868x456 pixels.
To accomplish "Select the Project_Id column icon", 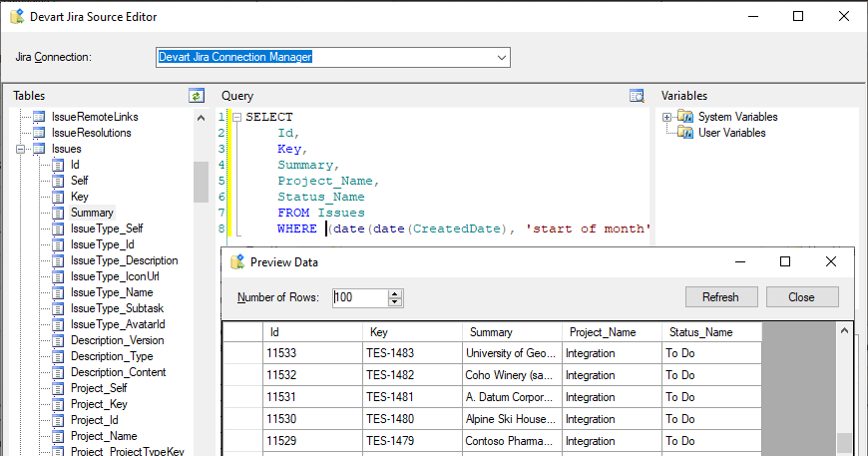I will click(x=58, y=421).
